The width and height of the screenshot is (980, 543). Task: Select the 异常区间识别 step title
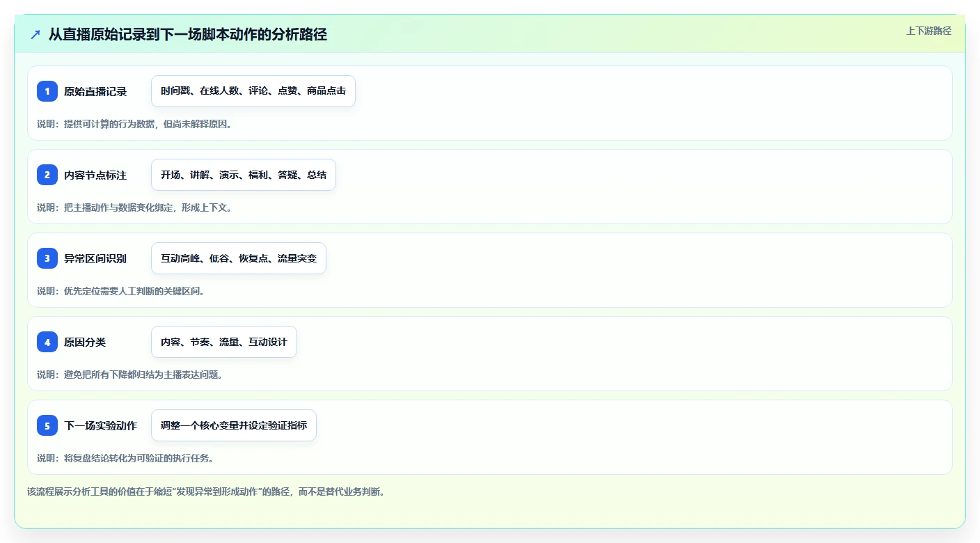pyautogui.click(x=95, y=258)
